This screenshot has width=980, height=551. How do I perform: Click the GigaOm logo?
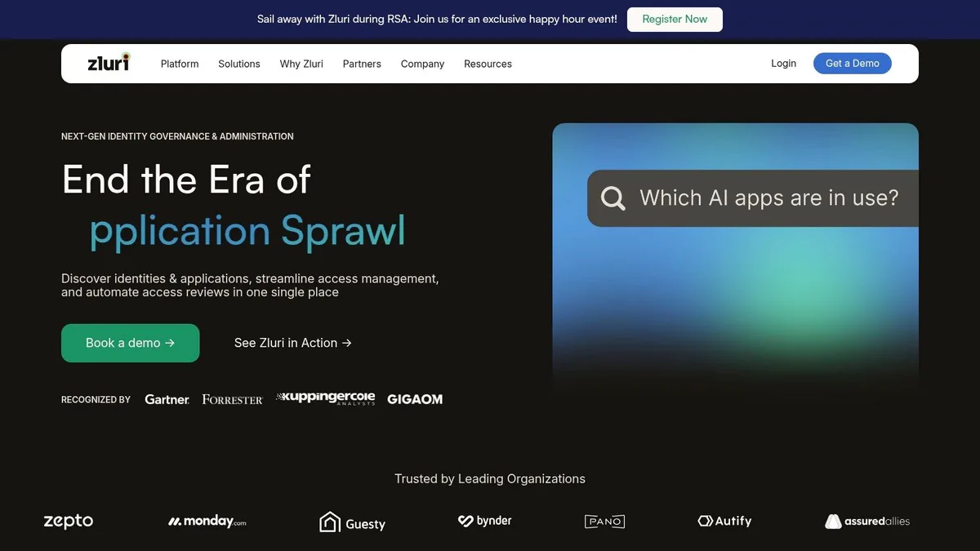point(415,399)
